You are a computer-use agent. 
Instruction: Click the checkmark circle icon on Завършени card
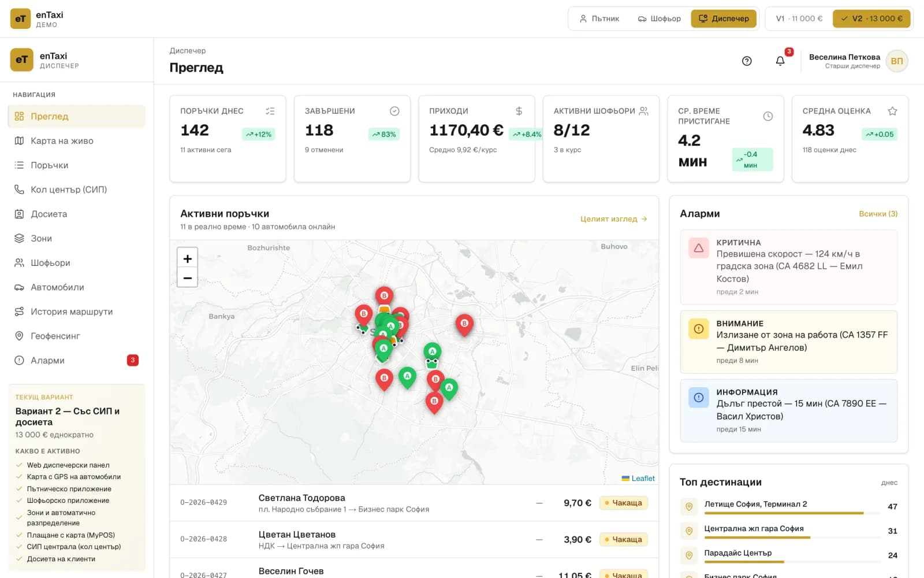click(x=394, y=111)
